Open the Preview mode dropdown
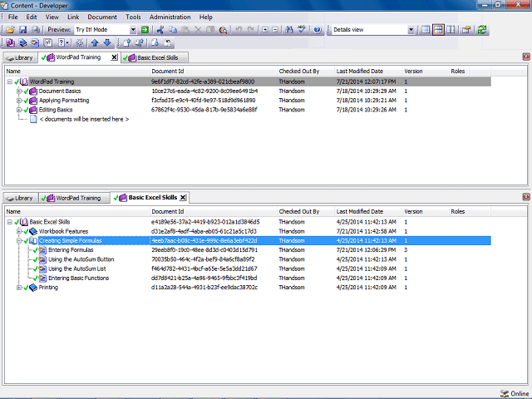Viewport: 532px width, 399px height. [133, 30]
